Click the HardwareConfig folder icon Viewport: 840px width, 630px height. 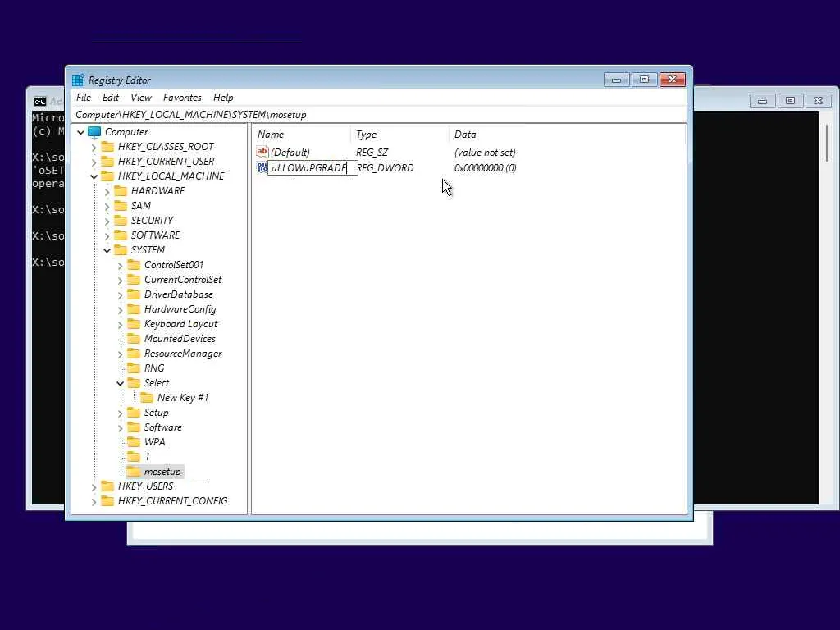(134, 309)
